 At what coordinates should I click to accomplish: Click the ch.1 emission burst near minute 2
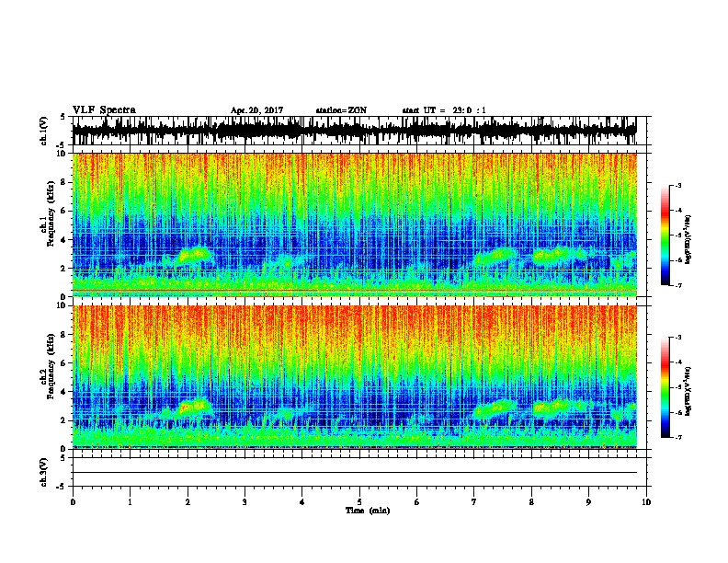[194, 256]
